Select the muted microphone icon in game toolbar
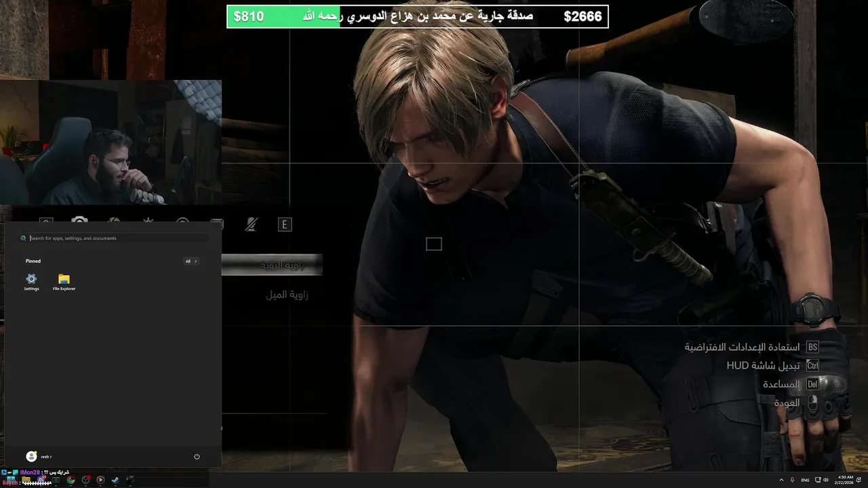The height and width of the screenshot is (488, 868). (x=251, y=224)
